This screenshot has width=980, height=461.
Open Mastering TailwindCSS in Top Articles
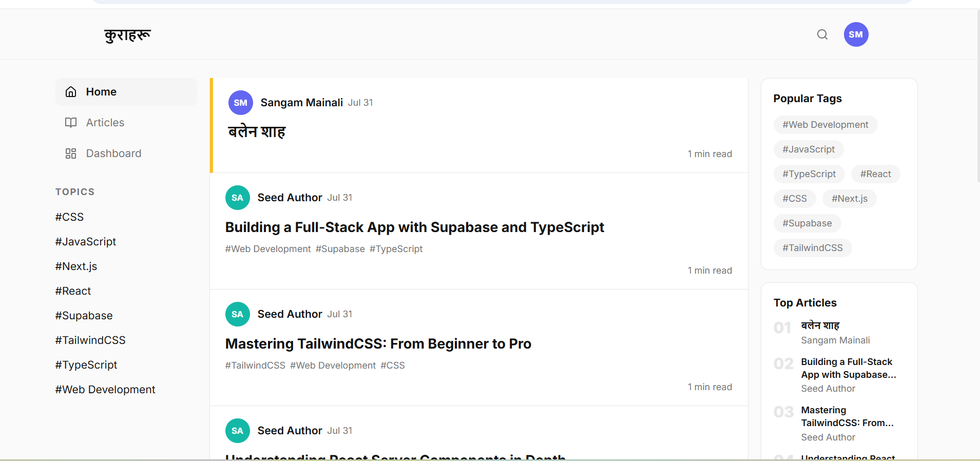click(x=848, y=417)
